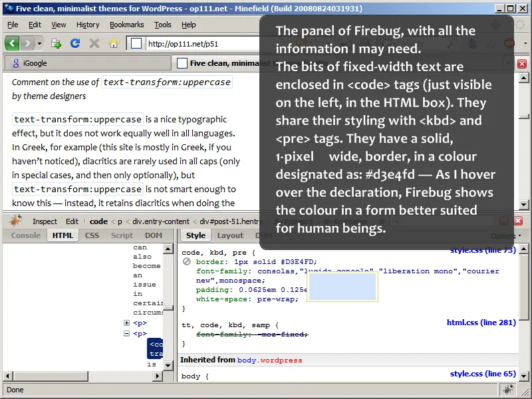Switch to the Firebug Console tab
The image size is (532, 399).
pos(26,235)
